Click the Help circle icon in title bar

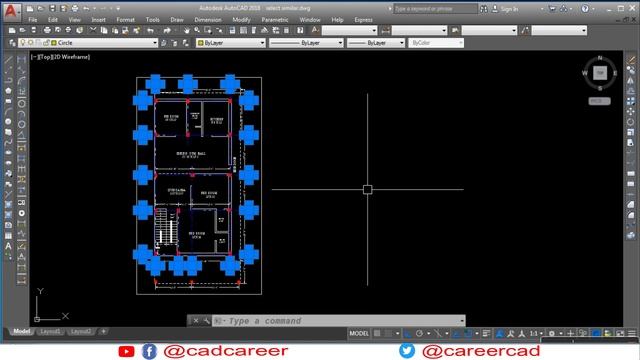(x=585, y=9)
